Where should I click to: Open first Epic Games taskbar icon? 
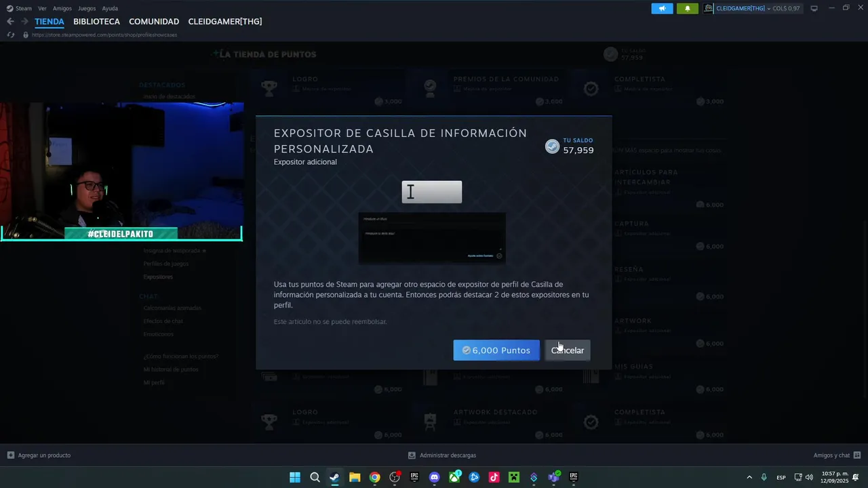[414, 477]
